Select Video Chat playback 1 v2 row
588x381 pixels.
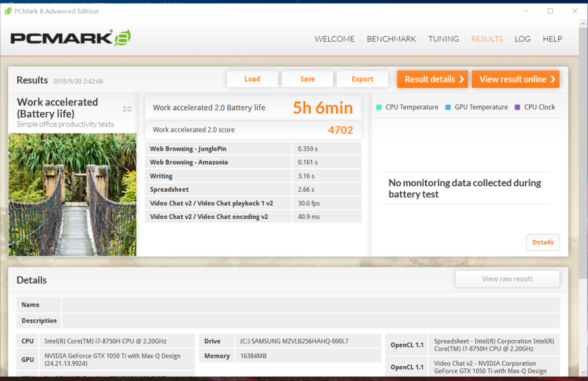pyautogui.click(x=253, y=203)
